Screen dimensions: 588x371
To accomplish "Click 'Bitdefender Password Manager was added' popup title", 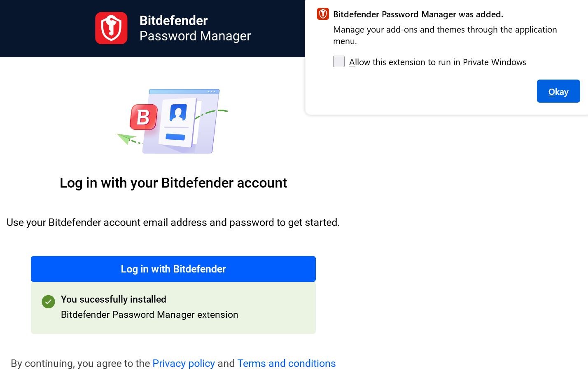I will coord(418,14).
